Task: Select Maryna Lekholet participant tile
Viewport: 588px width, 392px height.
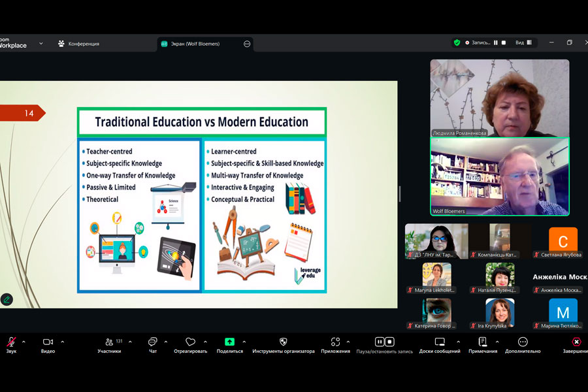Action: (x=436, y=278)
